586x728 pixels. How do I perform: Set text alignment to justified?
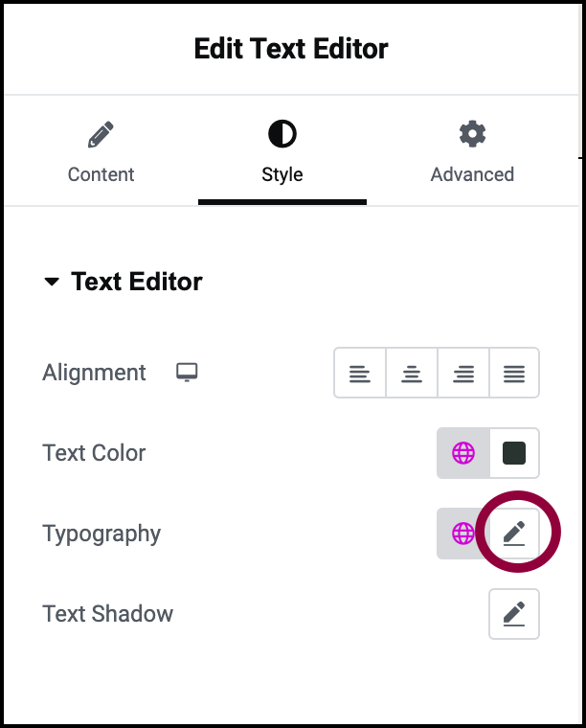(x=514, y=373)
